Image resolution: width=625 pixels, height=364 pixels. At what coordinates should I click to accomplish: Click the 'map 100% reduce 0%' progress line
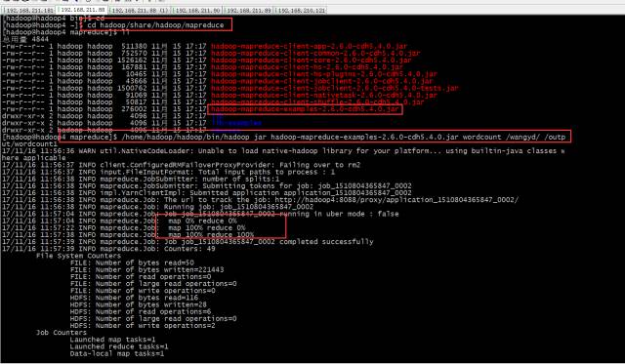[206, 227]
